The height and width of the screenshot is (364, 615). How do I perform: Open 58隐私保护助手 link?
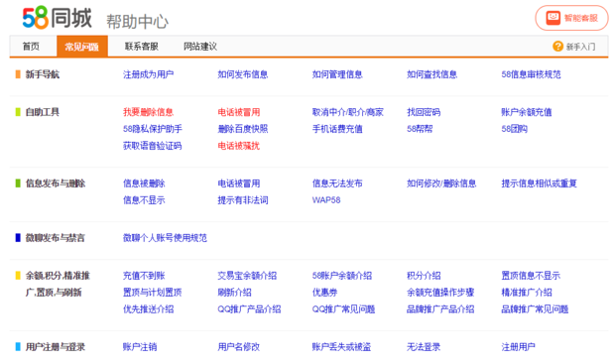coord(153,129)
